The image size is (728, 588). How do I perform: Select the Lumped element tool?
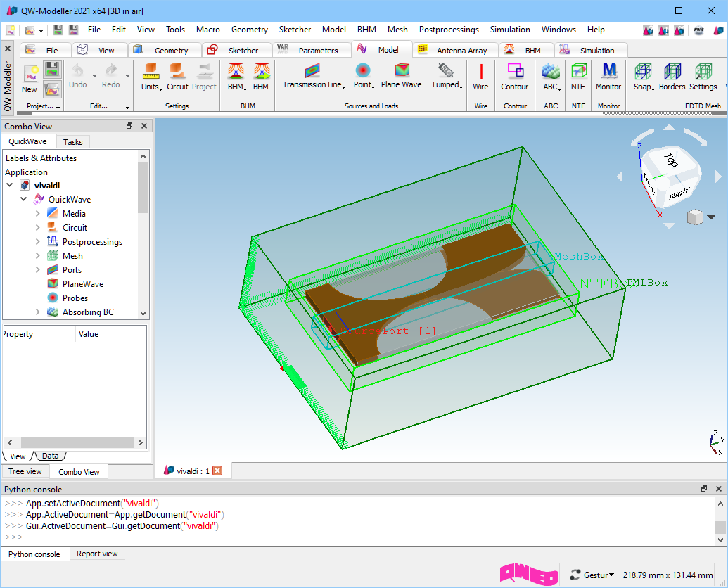[447, 76]
